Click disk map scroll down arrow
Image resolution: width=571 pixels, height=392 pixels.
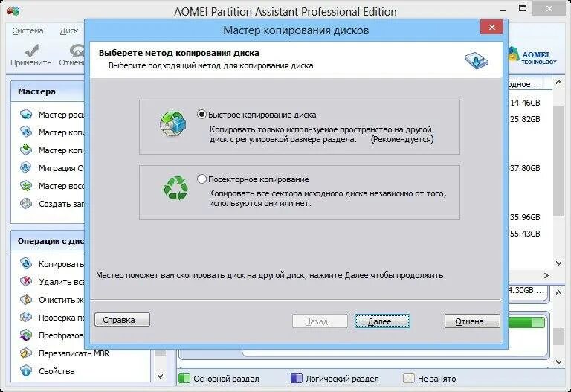click(x=558, y=362)
